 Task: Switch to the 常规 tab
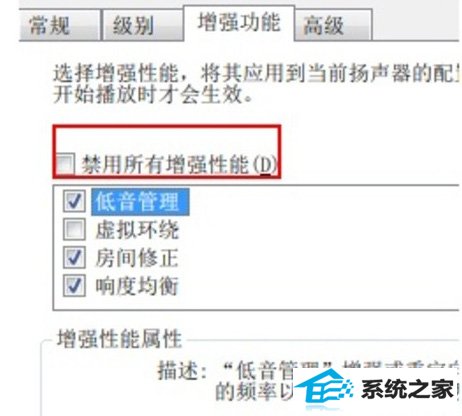60,25
